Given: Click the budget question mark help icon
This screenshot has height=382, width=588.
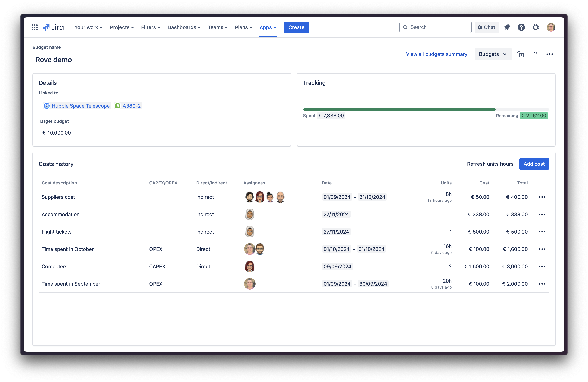Looking at the screenshot, I should (x=535, y=54).
